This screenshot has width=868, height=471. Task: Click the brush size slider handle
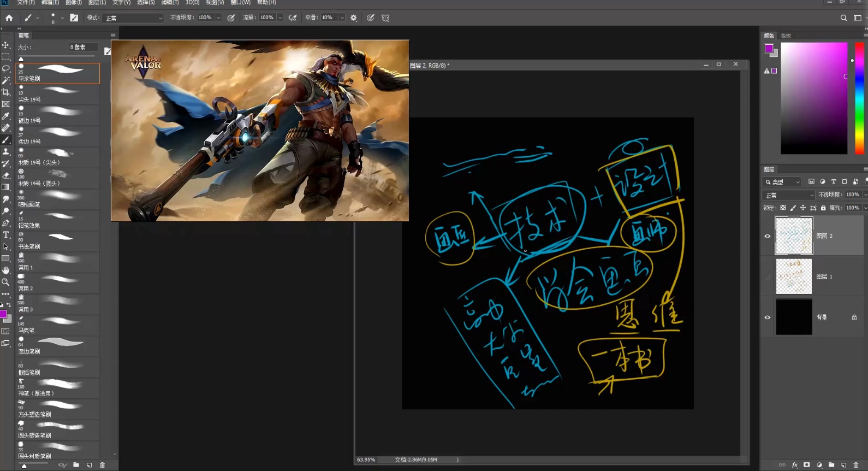21,59
